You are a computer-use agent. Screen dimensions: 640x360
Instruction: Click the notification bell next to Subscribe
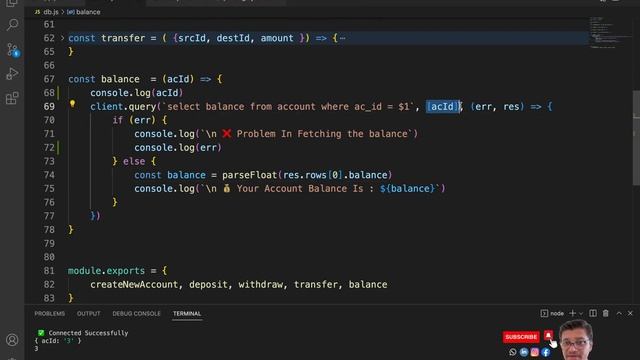[x=548, y=336]
